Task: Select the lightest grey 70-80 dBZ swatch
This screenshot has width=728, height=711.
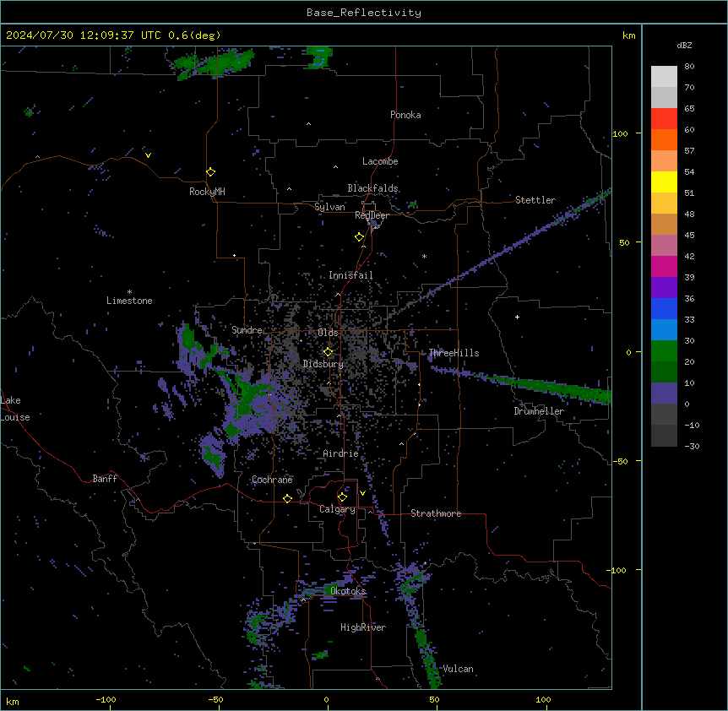Action: click(x=664, y=77)
